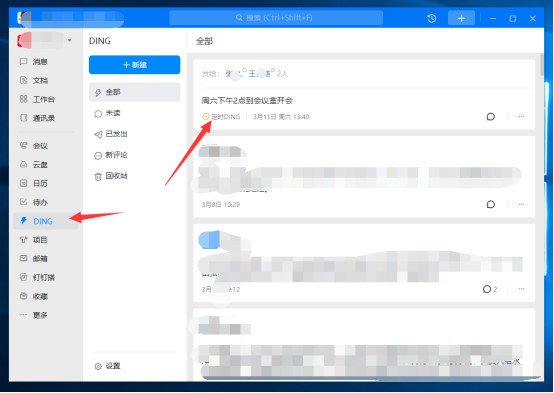Open the comment icon showing 2 comments
Screen dimensions: 554x393
490,289
